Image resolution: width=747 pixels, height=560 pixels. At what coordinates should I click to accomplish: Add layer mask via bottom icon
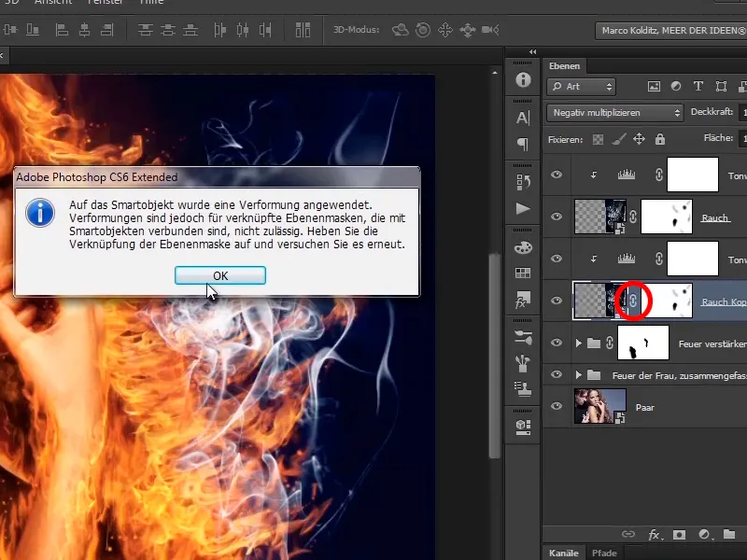679,534
